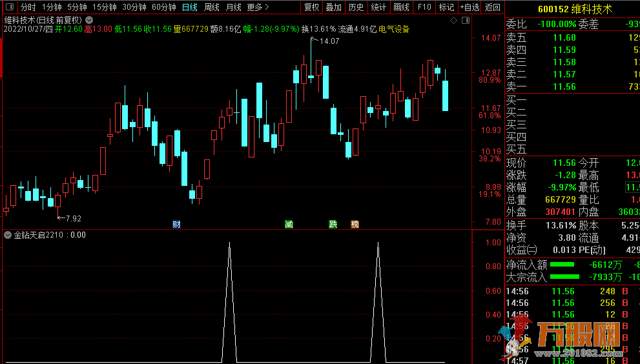The image size is (640, 364).
Task: Select the 周线 weekly period tab
Action: 211,8
